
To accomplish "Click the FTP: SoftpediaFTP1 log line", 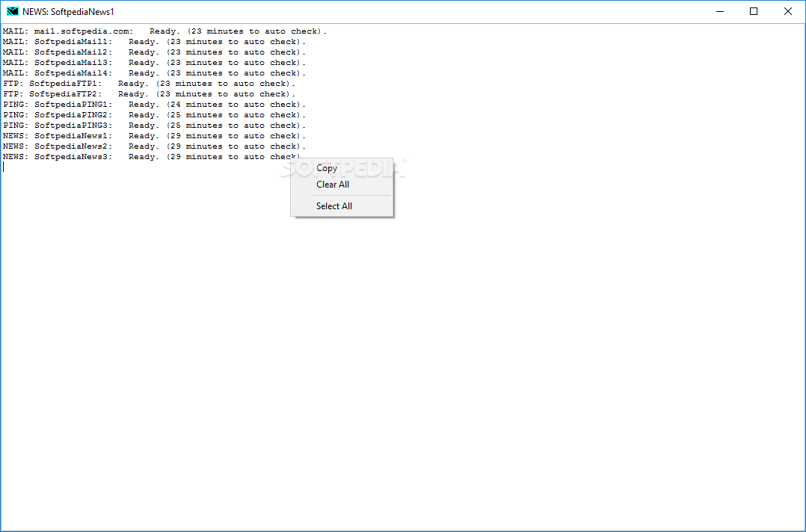I will coord(149,84).
